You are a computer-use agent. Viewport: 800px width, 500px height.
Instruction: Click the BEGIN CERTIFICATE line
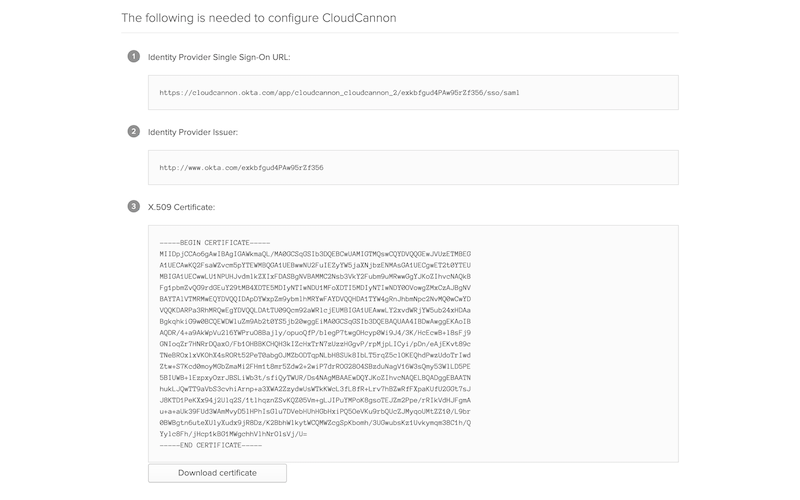[215, 243]
